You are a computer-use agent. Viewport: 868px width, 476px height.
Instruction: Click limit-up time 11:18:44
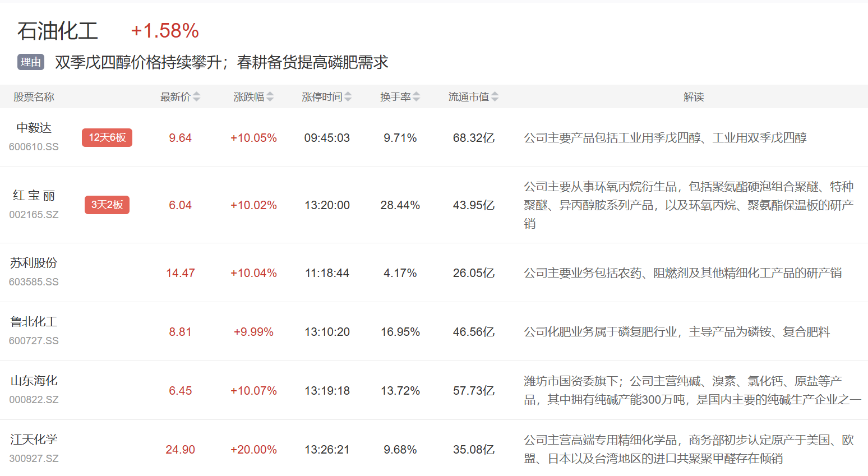tap(327, 273)
